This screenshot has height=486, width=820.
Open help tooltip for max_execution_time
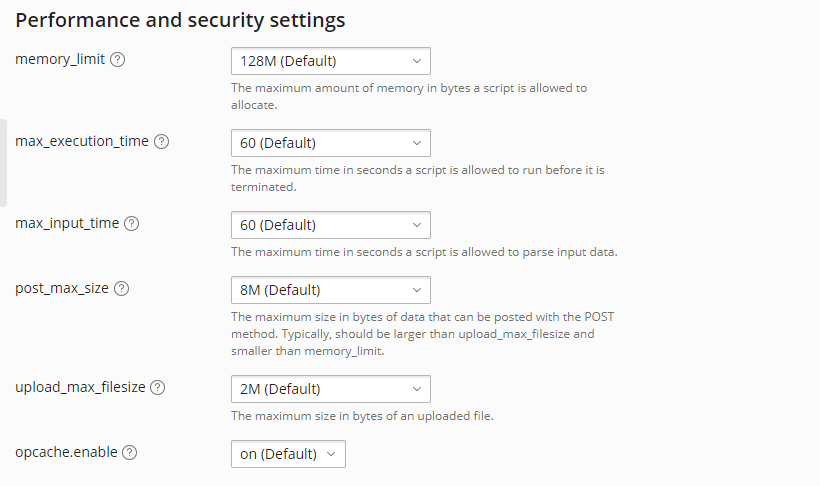162,141
